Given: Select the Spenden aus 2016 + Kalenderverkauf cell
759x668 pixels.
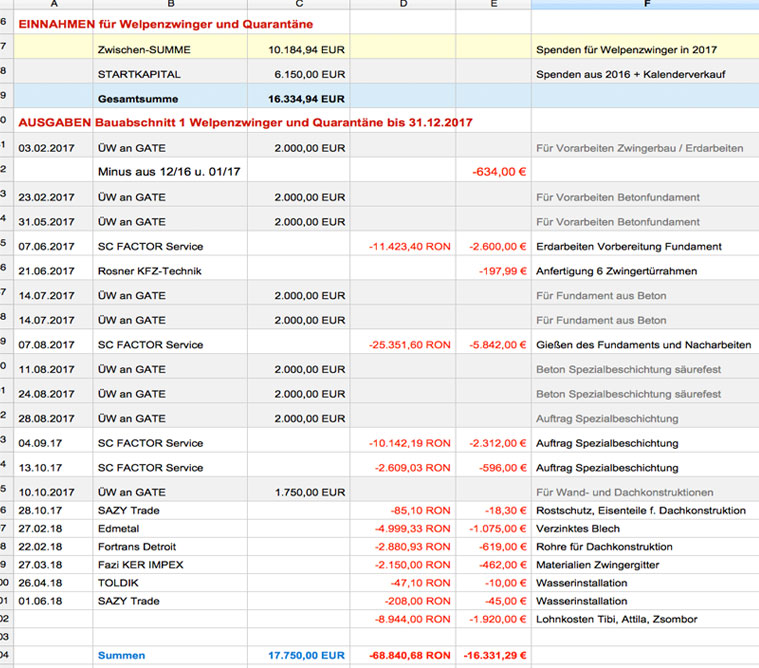Looking at the screenshot, I should pyautogui.click(x=645, y=72).
